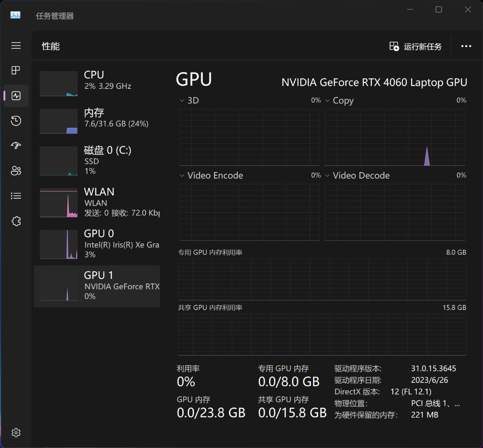The width and height of the screenshot is (483, 448).
Task: Click the Video Decode usage graph
Action: [395, 212]
